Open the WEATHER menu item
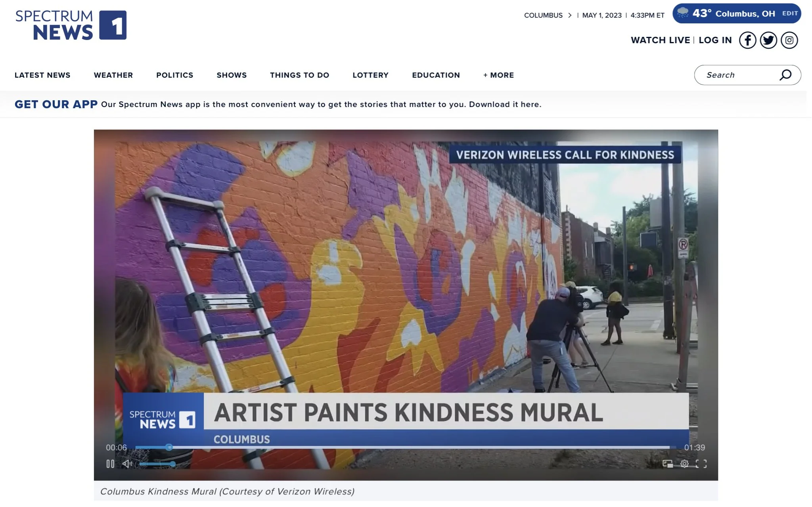 pos(113,75)
